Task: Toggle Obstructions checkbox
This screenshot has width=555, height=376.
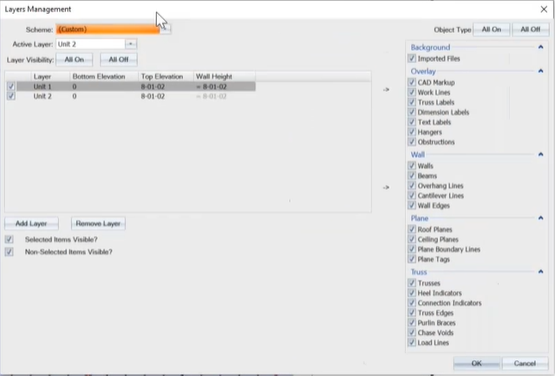Action: [412, 142]
